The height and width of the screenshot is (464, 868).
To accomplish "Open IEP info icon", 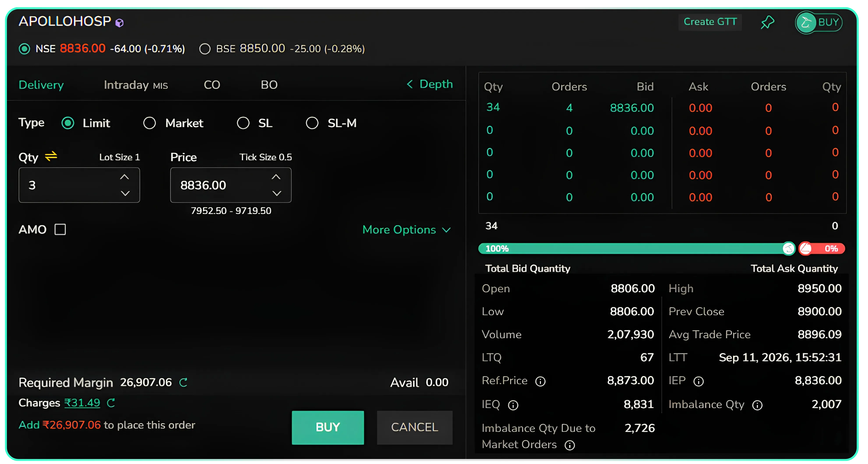I will tap(699, 381).
